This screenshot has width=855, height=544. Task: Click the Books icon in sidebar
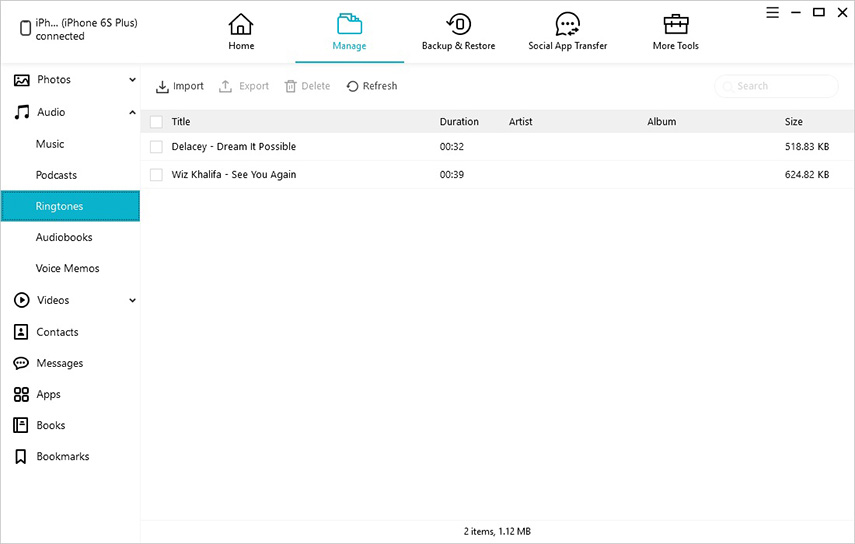coord(21,425)
